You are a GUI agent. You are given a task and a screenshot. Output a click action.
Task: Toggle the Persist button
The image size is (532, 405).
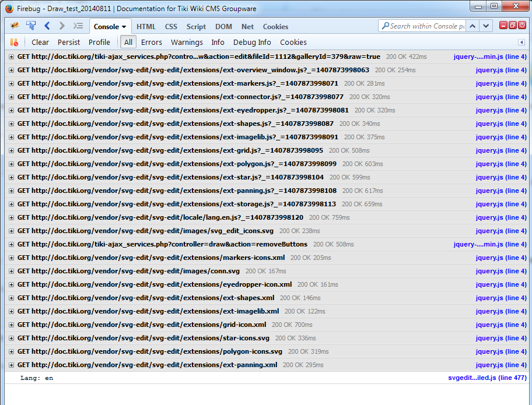(68, 43)
